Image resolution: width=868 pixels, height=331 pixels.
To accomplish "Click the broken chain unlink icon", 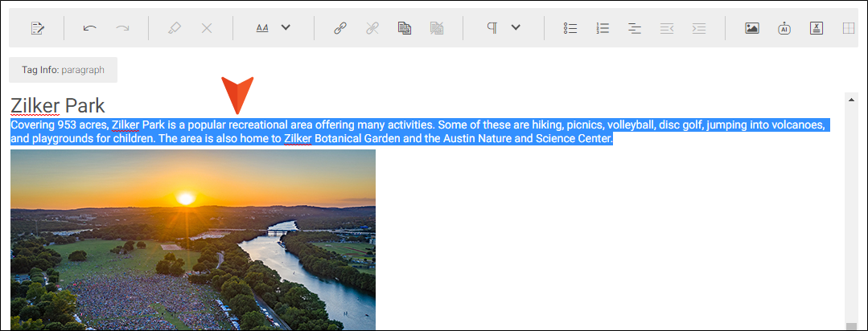I will pyautogui.click(x=372, y=28).
